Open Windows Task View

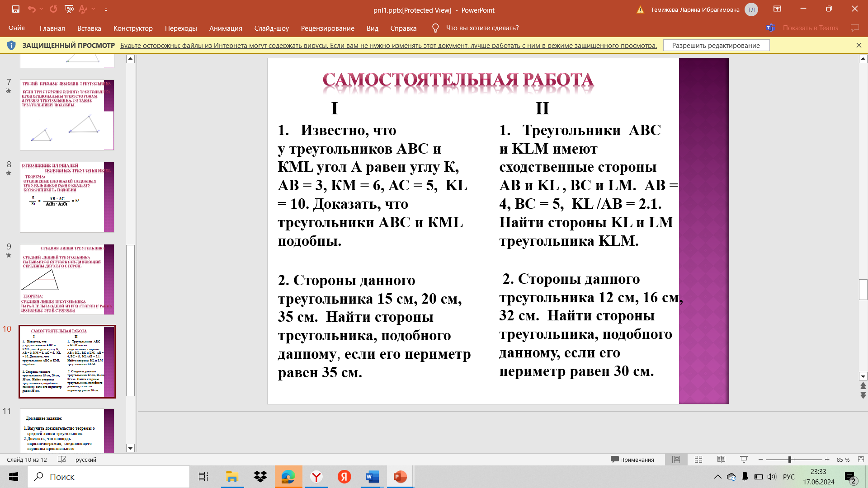(203, 477)
